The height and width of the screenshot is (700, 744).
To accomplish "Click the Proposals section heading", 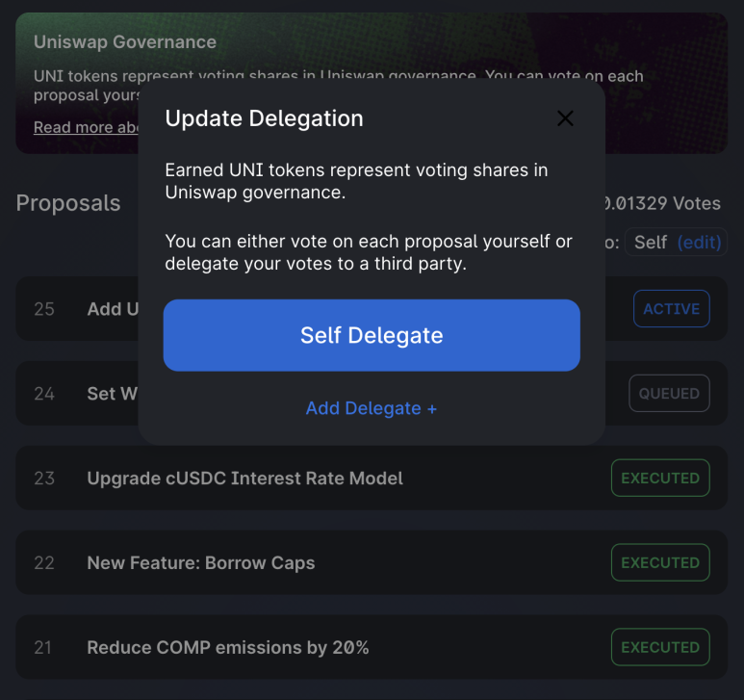I will click(x=68, y=203).
